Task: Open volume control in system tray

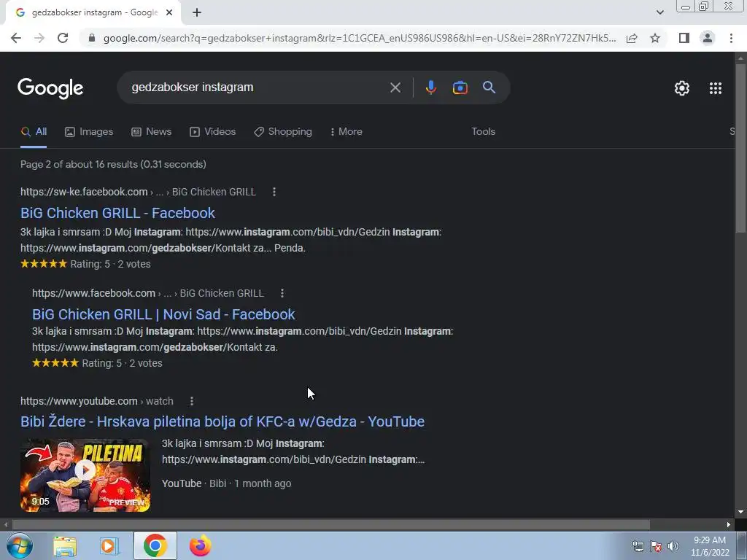Action: click(x=673, y=546)
